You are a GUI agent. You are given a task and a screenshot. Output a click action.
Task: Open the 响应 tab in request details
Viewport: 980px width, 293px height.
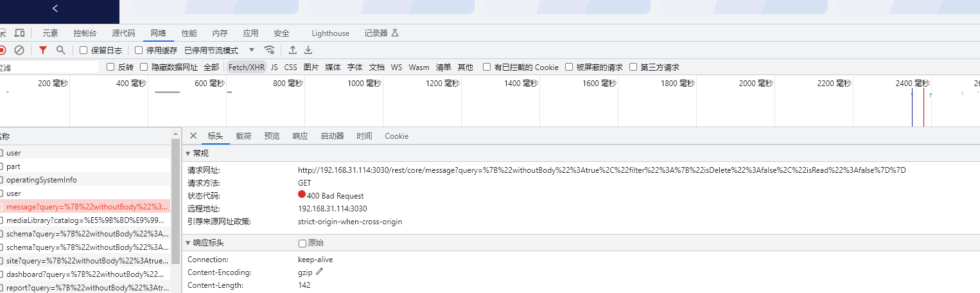(x=300, y=136)
